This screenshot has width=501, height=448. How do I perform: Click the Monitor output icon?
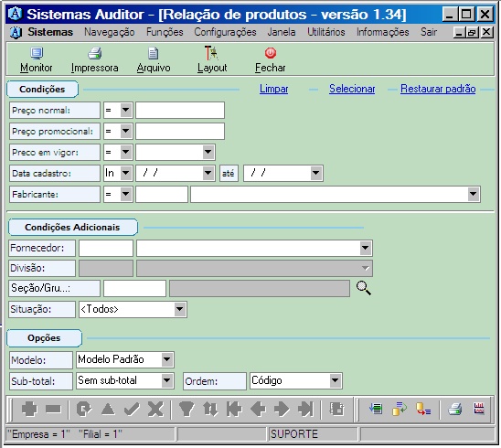(x=37, y=53)
